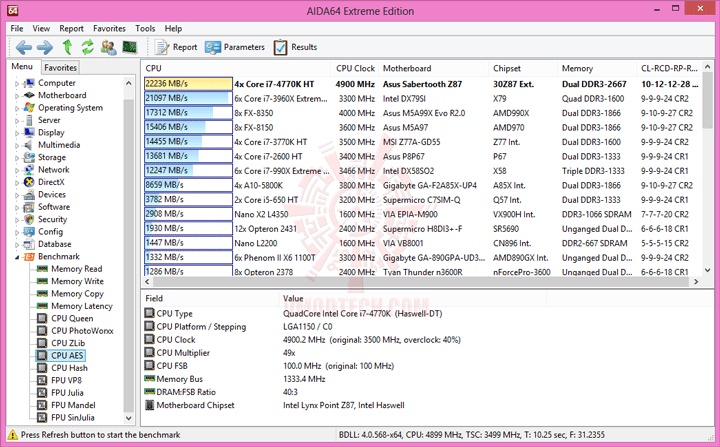The width and height of the screenshot is (720, 447).
Task: Open the File menu
Action: point(17,28)
